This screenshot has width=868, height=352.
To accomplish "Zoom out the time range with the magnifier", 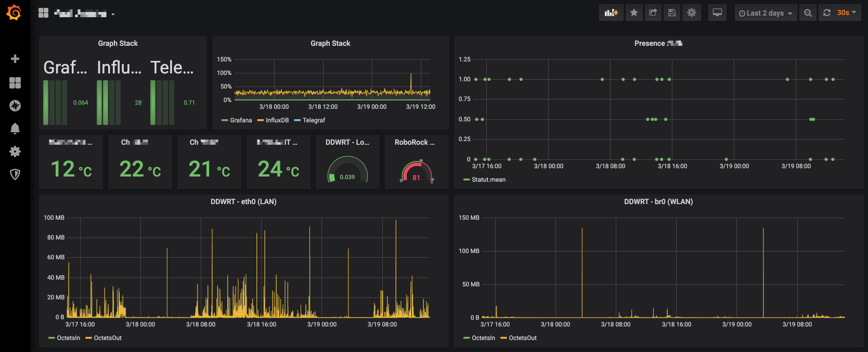I will coord(808,13).
